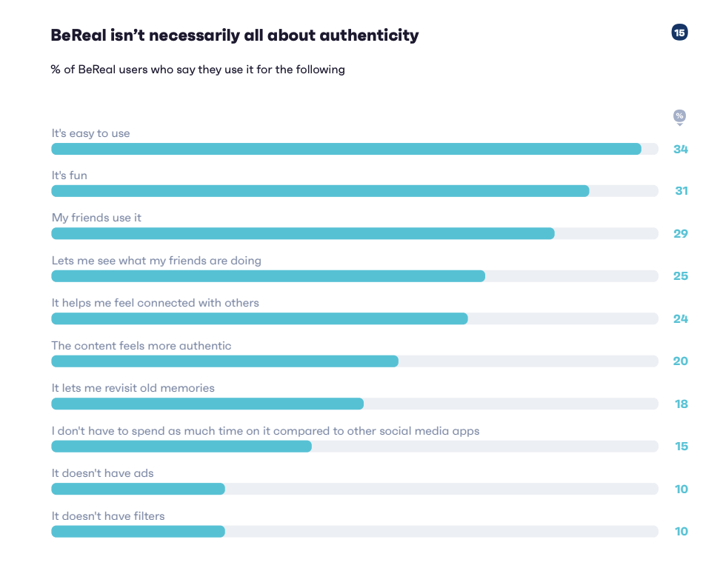Click the 18 value beside memories bar

(681, 404)
